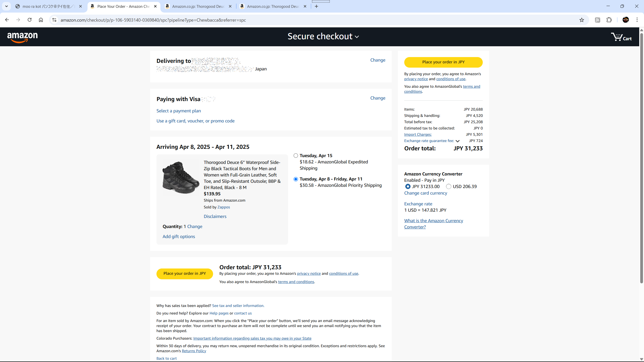Add gift options to the order
This screenshot has width=644, height=362.
pyautogui.click(x=179, y=237)
